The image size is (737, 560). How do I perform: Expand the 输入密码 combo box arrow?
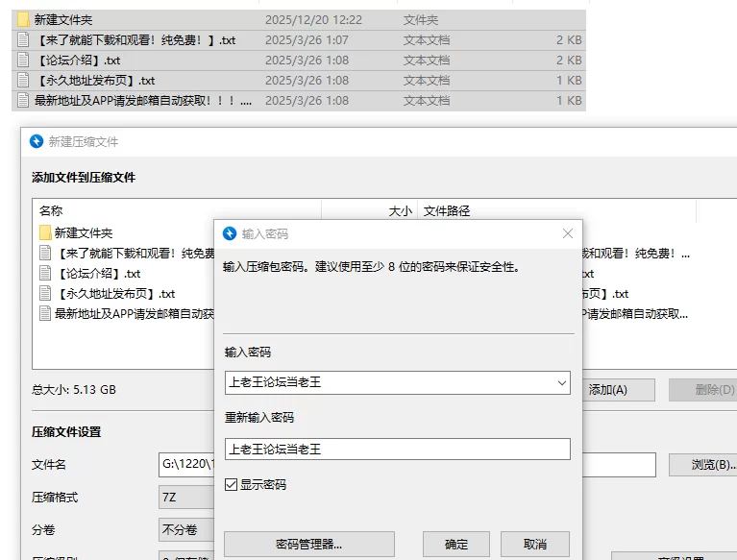click(561, 382)
